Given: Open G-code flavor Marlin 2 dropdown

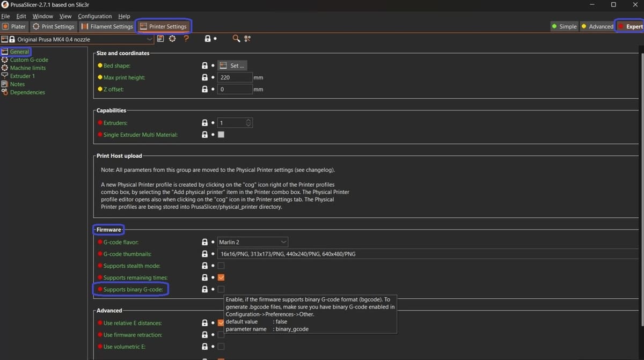Looking at the screenshot, I should [253, 242].
